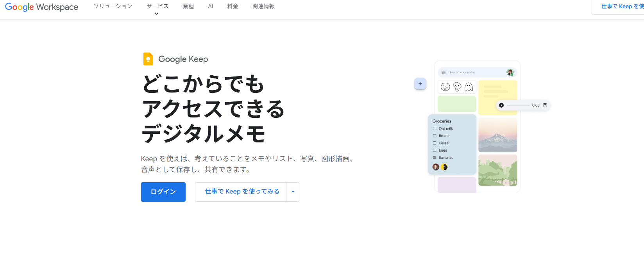The image size is (644, 263).
Task: Click the blue ログイン button
Action: (163, 192)
